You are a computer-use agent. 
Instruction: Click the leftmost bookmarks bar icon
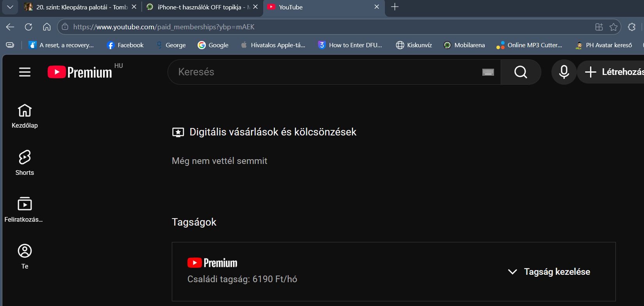click(10, 45)
